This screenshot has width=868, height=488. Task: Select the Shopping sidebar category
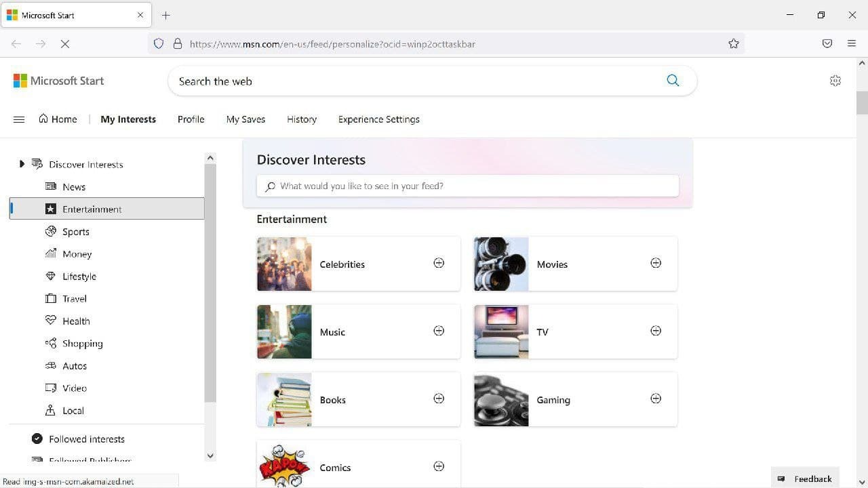(x=106, y=343)
